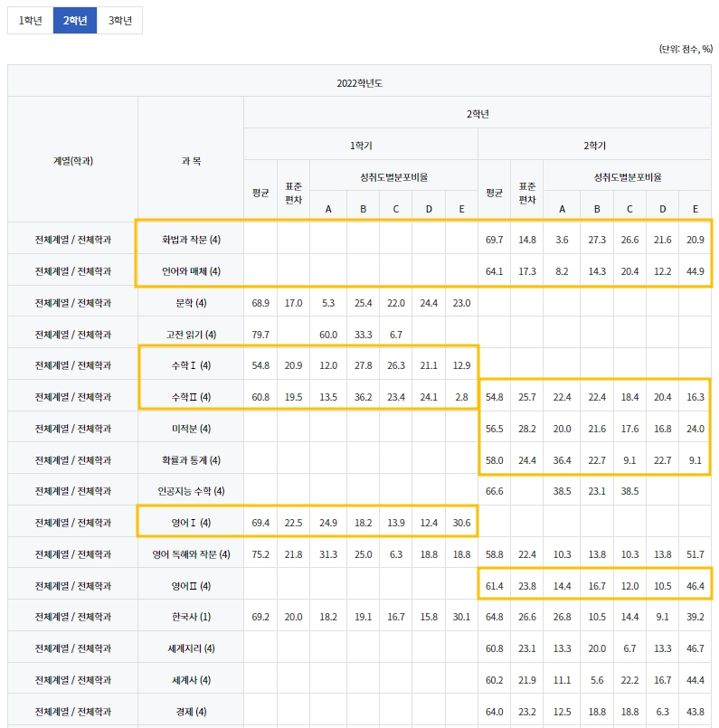Click 69.2 first-semester average in 한국사 row
The width and height of the screenshot is (719, 728).
(260, 617)
